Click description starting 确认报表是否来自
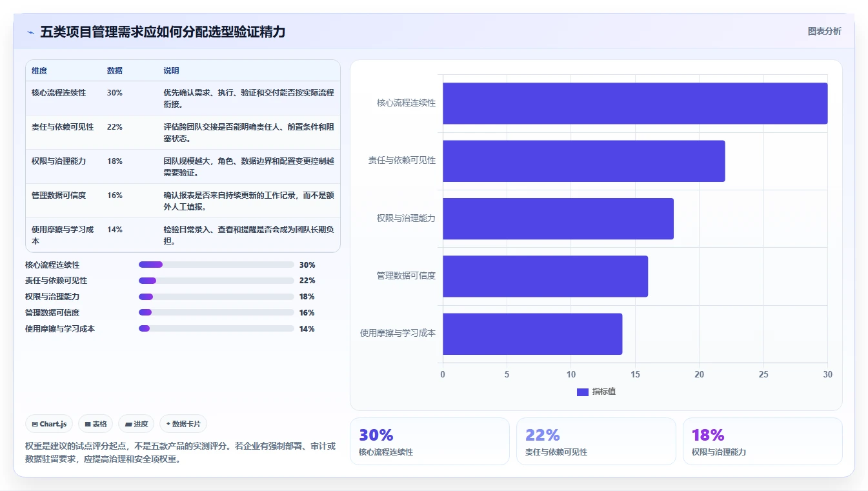The image size is (868, 491). coord(248,201)
